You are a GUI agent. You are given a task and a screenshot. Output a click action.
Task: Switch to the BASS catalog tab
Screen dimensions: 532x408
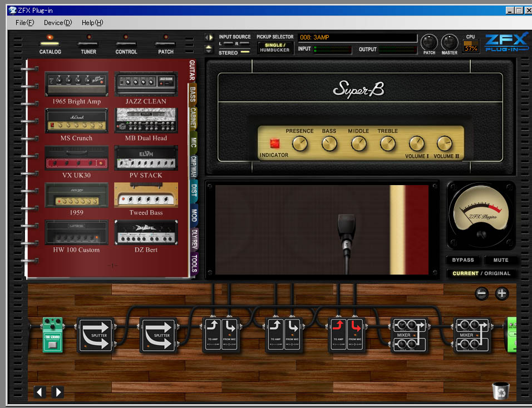[x=193, y=94]
